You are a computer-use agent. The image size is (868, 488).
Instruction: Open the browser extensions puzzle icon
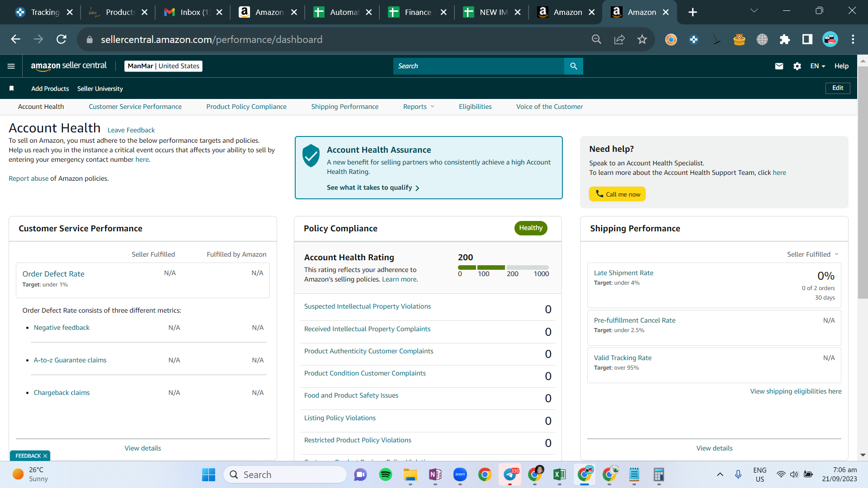[785, 39]
